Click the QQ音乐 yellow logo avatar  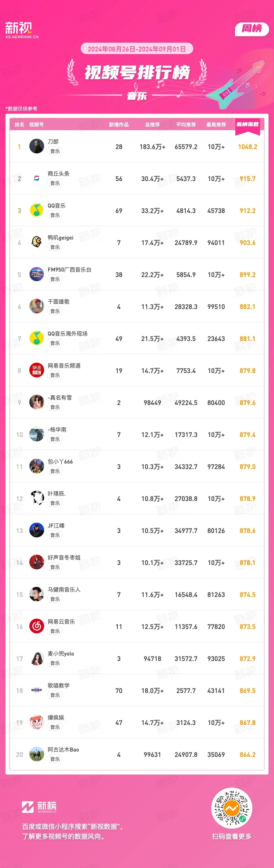[x=36, y=210]
